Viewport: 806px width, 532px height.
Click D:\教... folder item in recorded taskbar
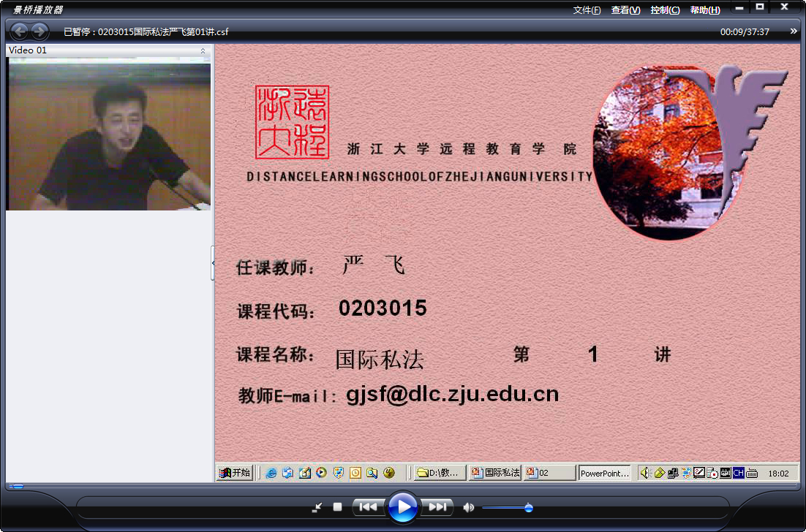coord(440,473)
